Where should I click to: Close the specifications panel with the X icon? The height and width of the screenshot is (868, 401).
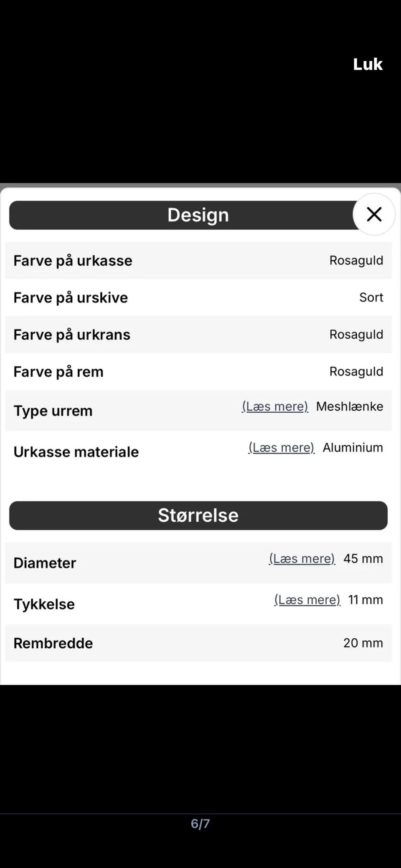click(374, 214)
